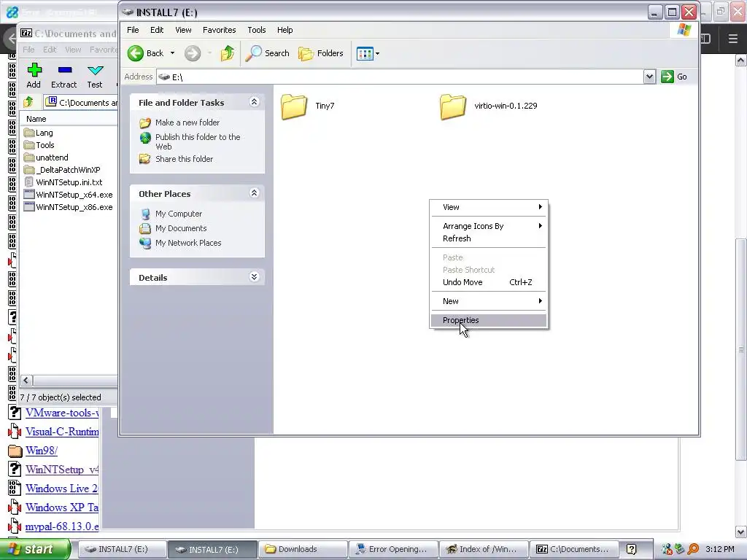Open the New submenu in context menu
Screen dimensions: 747x560
coord(488,301)
